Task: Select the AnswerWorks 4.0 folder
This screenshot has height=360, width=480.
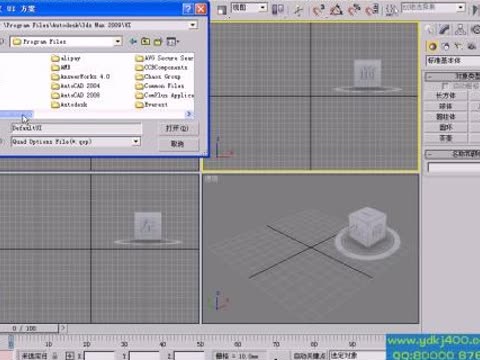Action: [80, 77]
